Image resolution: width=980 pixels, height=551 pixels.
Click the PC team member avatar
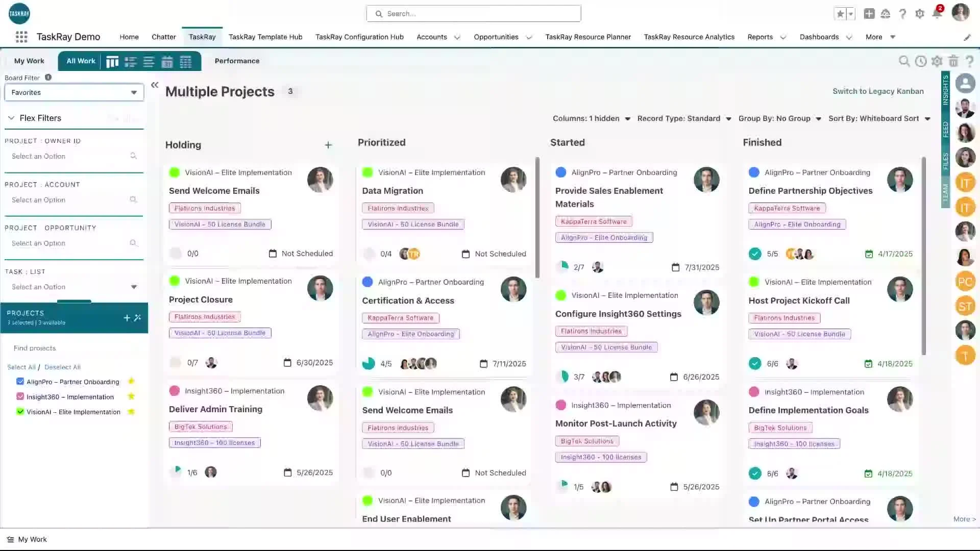[965, 282]
